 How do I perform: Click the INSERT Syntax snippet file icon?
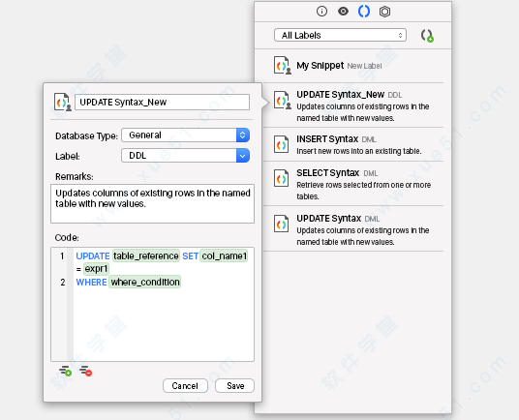coord(281,144)
